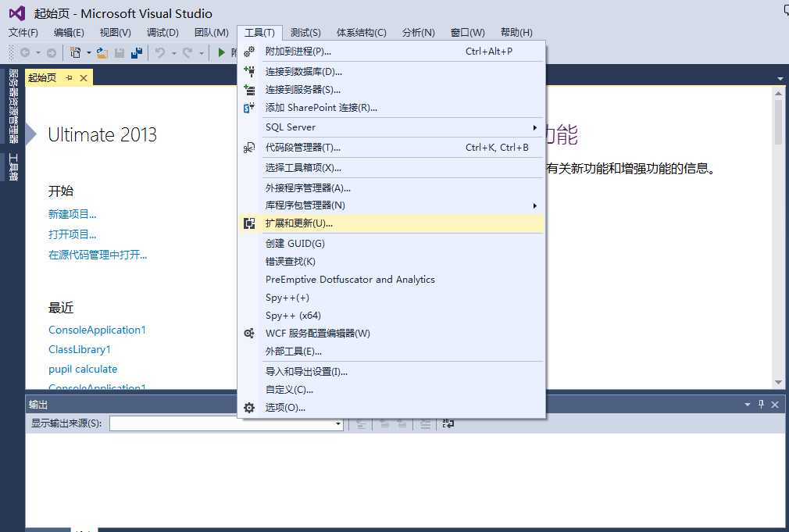Close the 起始页 tab

tap(84, 78)
